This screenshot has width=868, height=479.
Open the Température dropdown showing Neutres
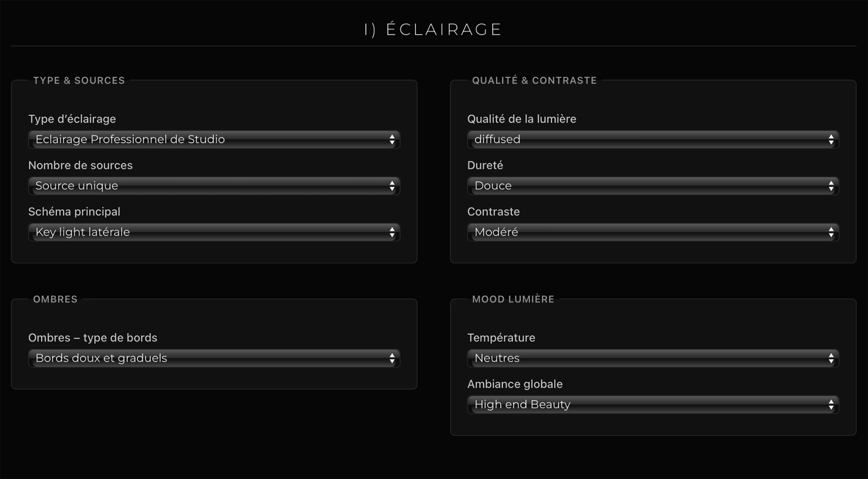[x=653, y=358]
